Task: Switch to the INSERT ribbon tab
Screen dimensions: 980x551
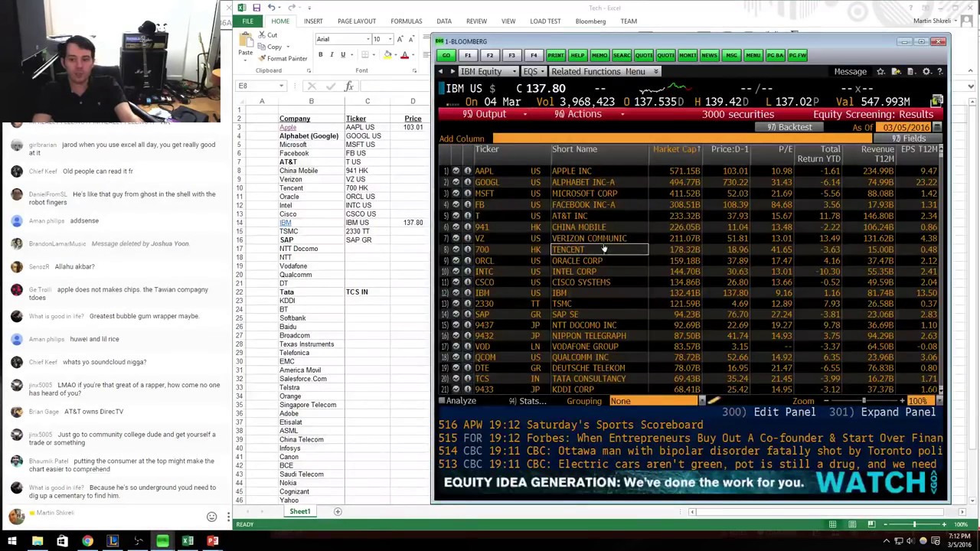Action: click(x=313, y=21)
